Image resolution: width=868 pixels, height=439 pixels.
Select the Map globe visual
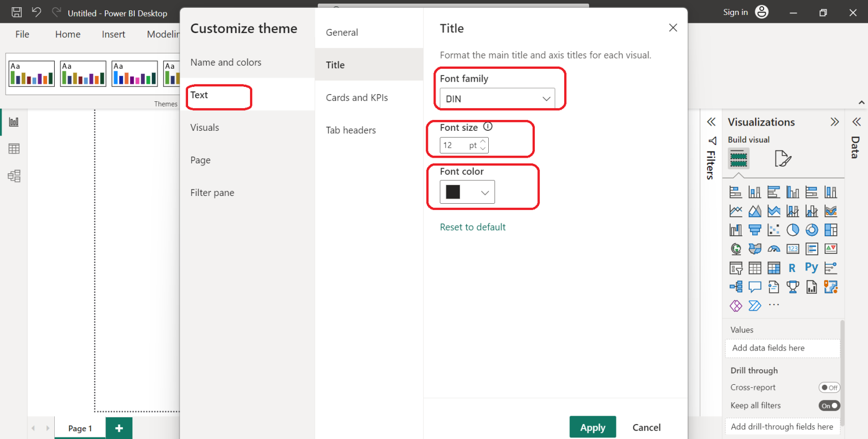736,249
